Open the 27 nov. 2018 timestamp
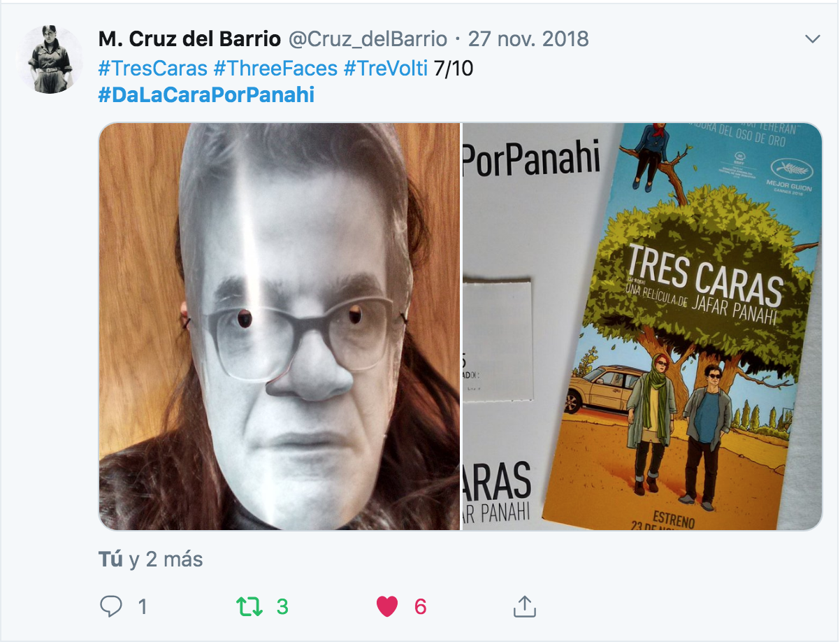The width and height of the screenshot is (840, 642). pos(528,38)
